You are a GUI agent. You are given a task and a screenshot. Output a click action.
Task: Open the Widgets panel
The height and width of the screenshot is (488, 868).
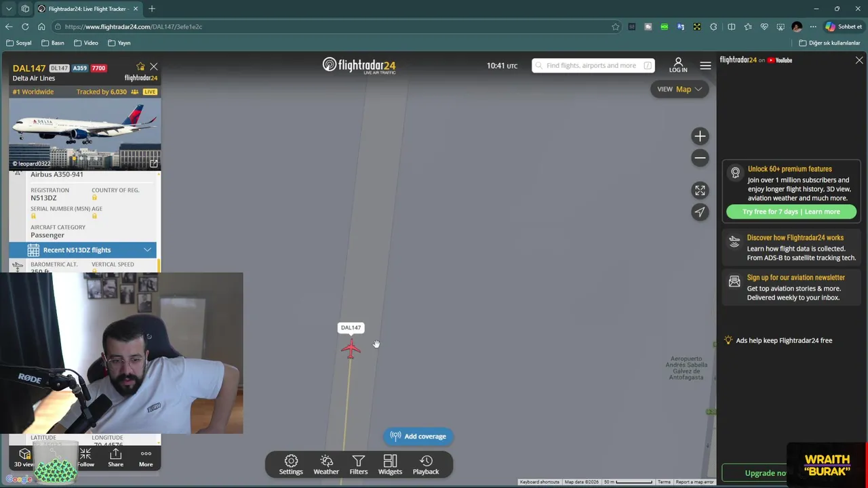click(390, 465)
